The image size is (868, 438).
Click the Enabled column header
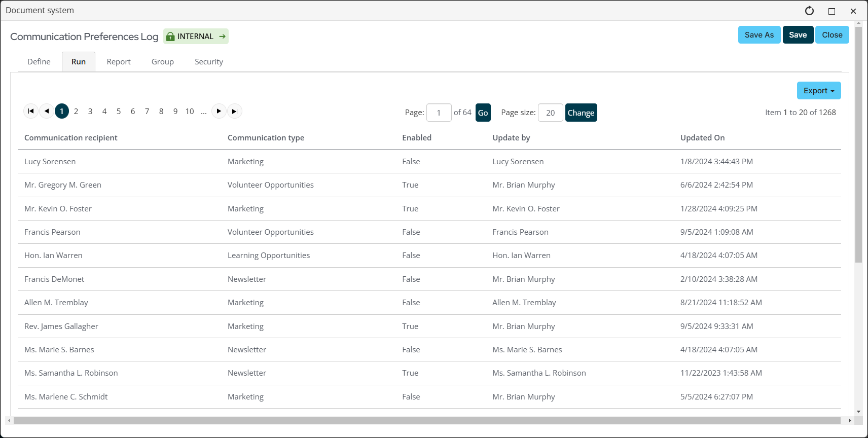pyautogui.click(x=417, y=138)
